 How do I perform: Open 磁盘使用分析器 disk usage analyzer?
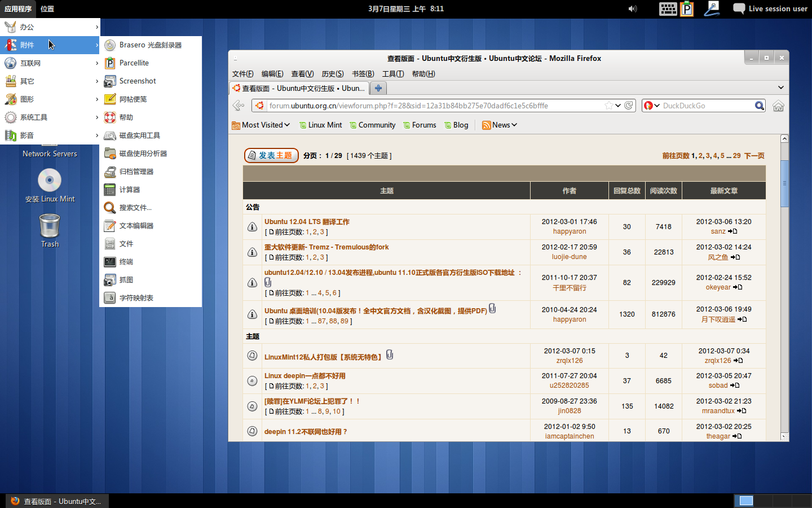[x=151, y=154]
